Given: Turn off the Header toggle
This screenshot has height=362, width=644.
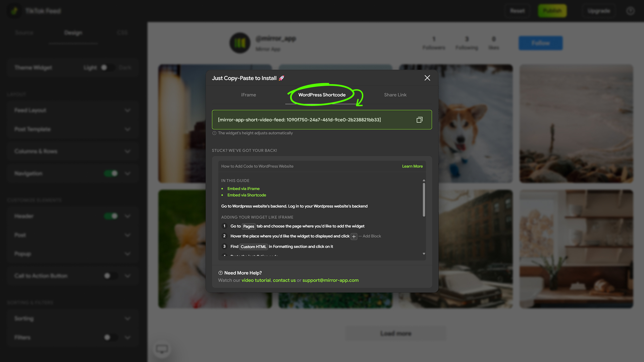Looking at the screenshot, I should 111,216.
